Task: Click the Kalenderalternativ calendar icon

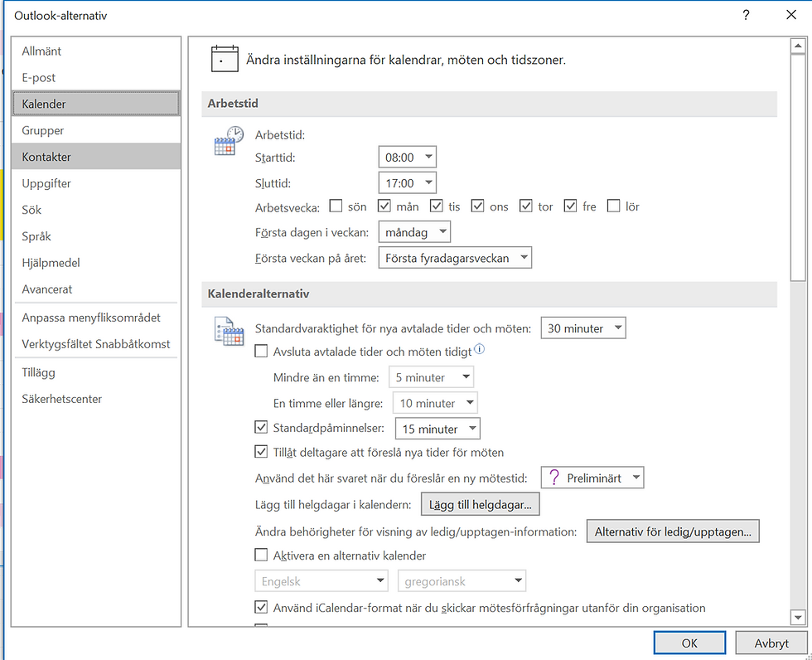Action: [229, 331]
